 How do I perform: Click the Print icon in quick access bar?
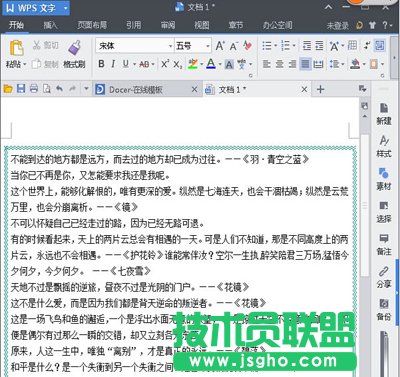(x=34, y=89)
